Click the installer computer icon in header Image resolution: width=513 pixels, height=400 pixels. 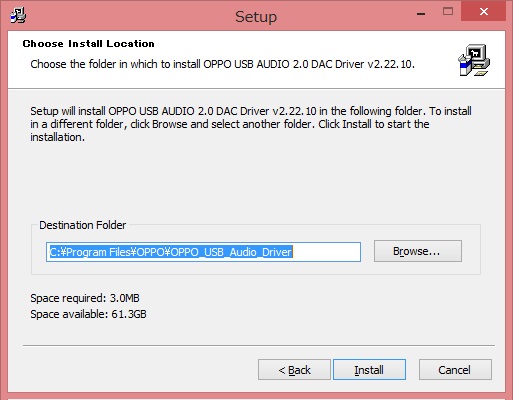click(x=474, y=60)
